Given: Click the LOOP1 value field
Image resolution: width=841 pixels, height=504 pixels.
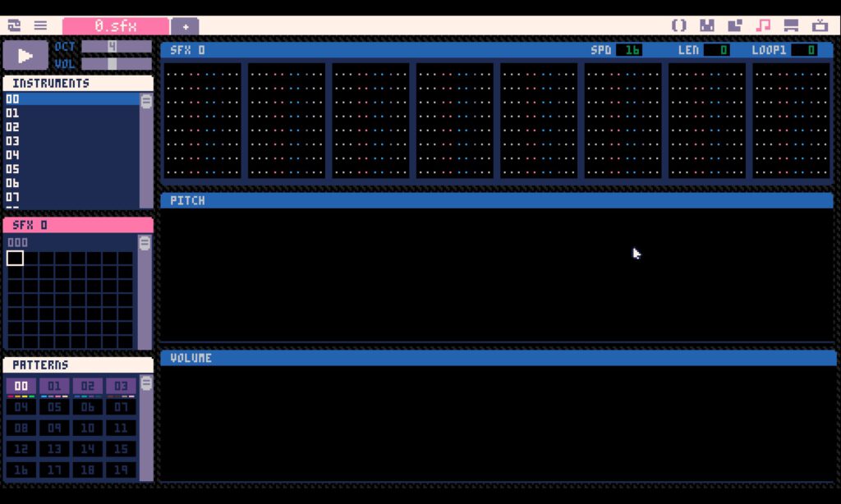Looking at the screenshot, I should [x=804, y=50].
